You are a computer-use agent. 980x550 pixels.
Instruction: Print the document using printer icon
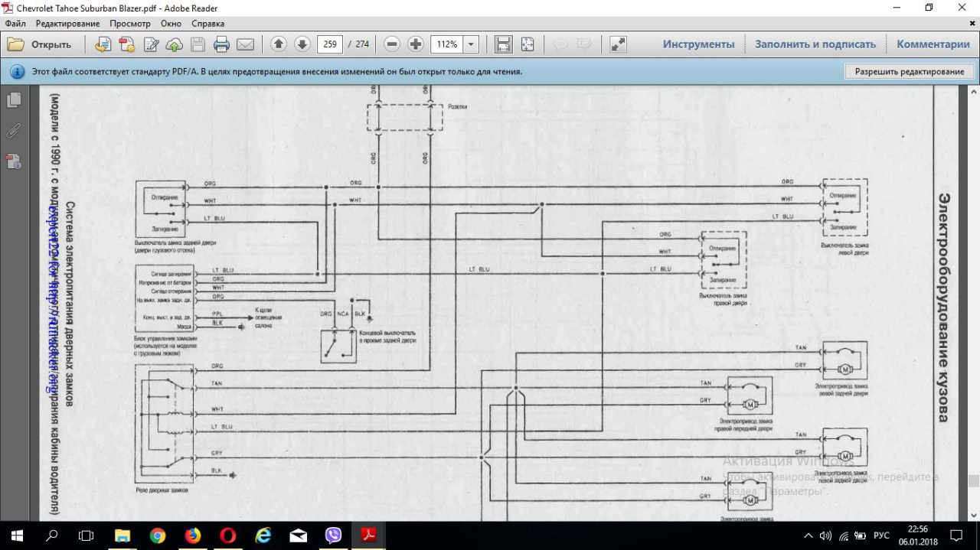[x=221, y=44]
